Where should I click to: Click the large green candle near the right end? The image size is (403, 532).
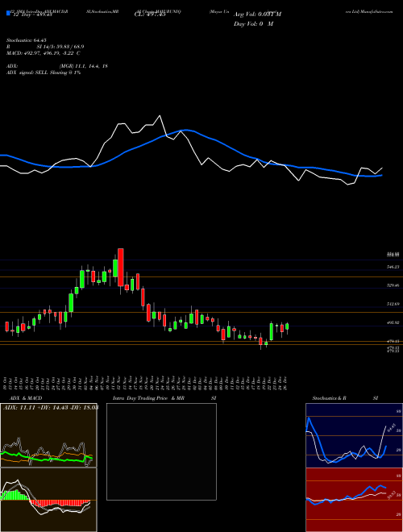click(272, 331)
